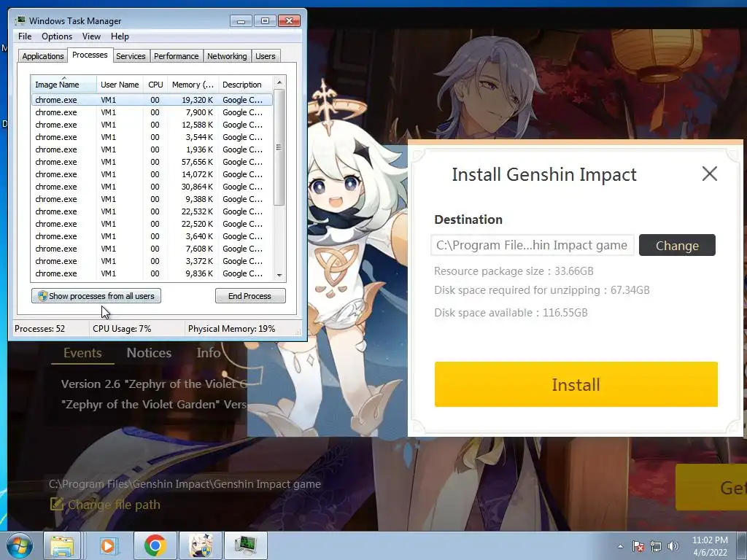The height and width of the screenshot is (560, 747).
Task: Open the Events tab in the launcher
Action: (82, 353)
